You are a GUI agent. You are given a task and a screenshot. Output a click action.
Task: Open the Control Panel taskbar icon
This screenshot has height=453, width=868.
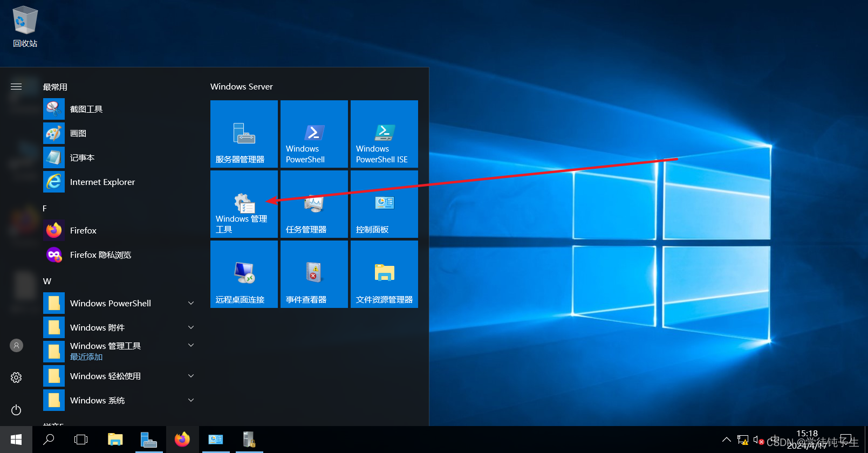pos(216,440)
